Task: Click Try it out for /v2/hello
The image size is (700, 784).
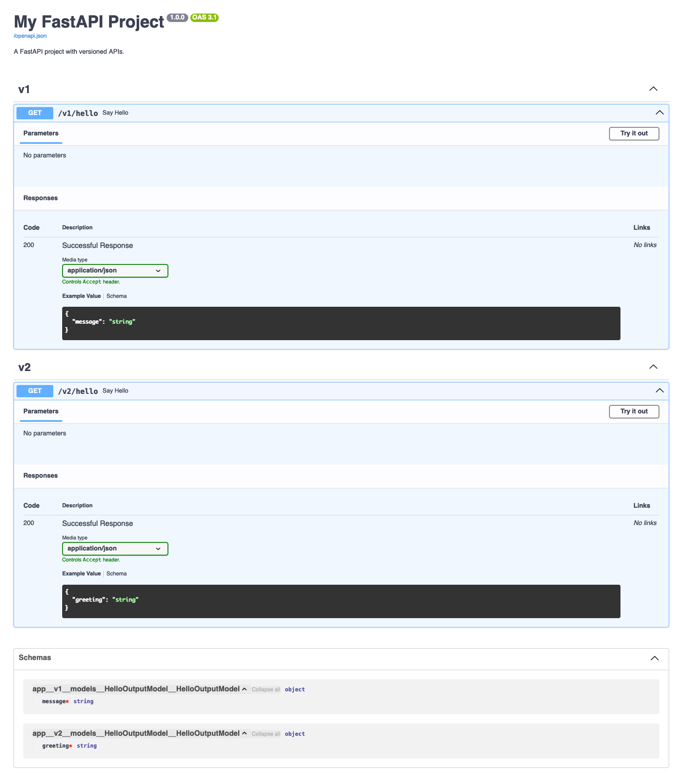Action: pos(634,411)
